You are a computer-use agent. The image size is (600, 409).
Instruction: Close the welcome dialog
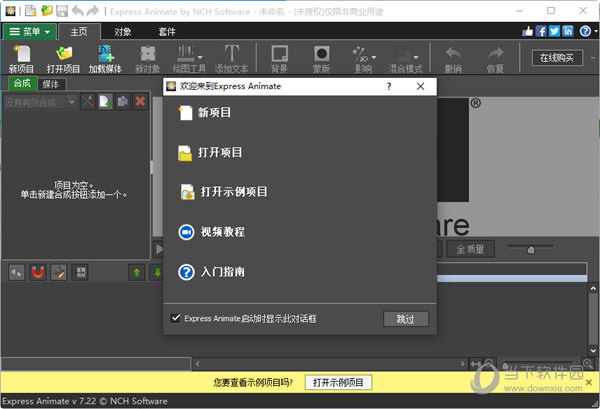pos(420,86)
